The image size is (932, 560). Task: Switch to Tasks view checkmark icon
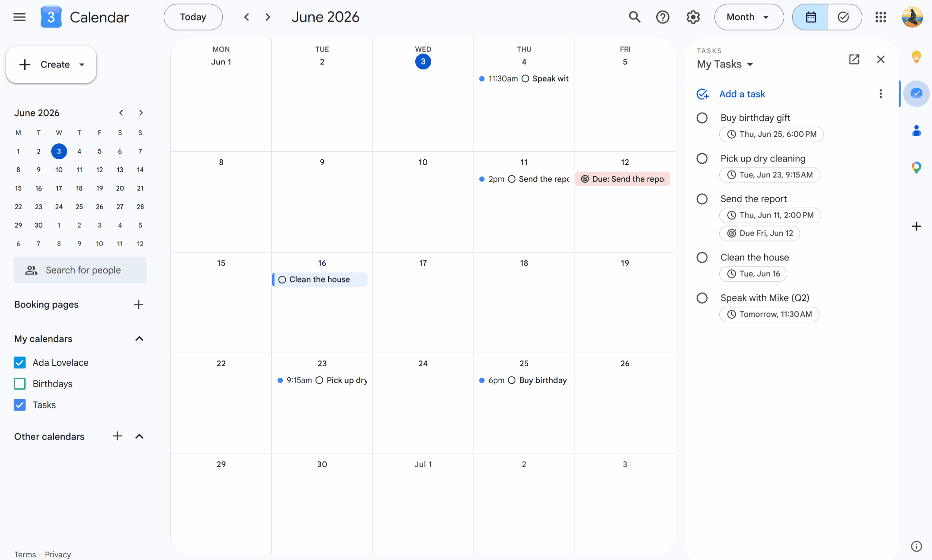pos(844,17)
